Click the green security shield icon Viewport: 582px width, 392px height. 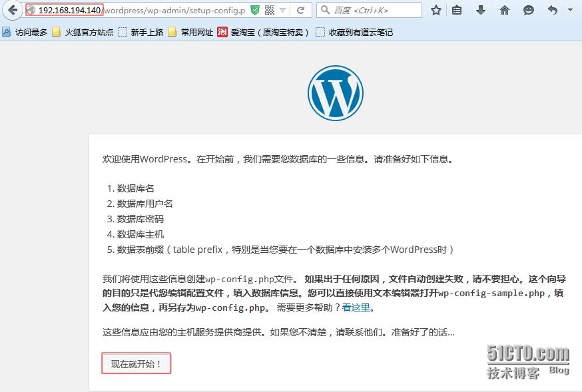pos(255,10)
